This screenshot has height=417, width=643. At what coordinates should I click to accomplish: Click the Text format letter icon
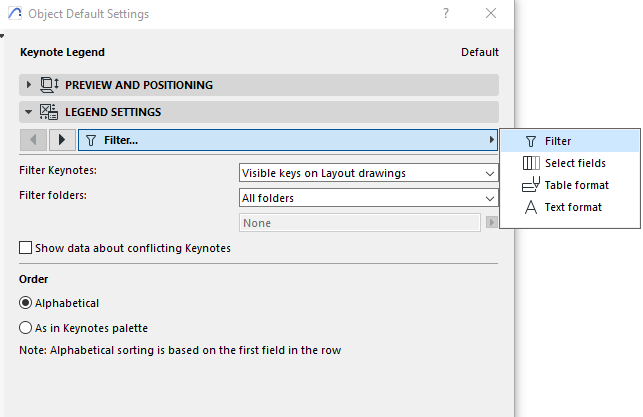[530, 207]
